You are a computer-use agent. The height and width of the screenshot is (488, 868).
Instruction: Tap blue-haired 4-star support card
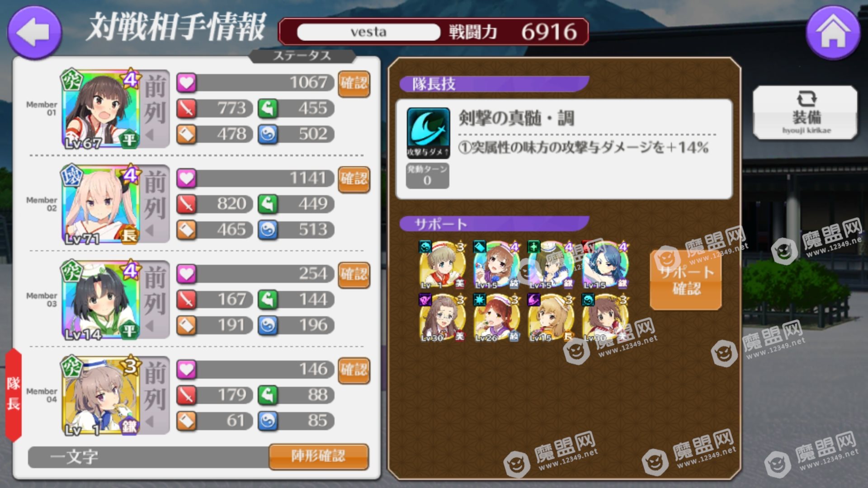(605, 265)
